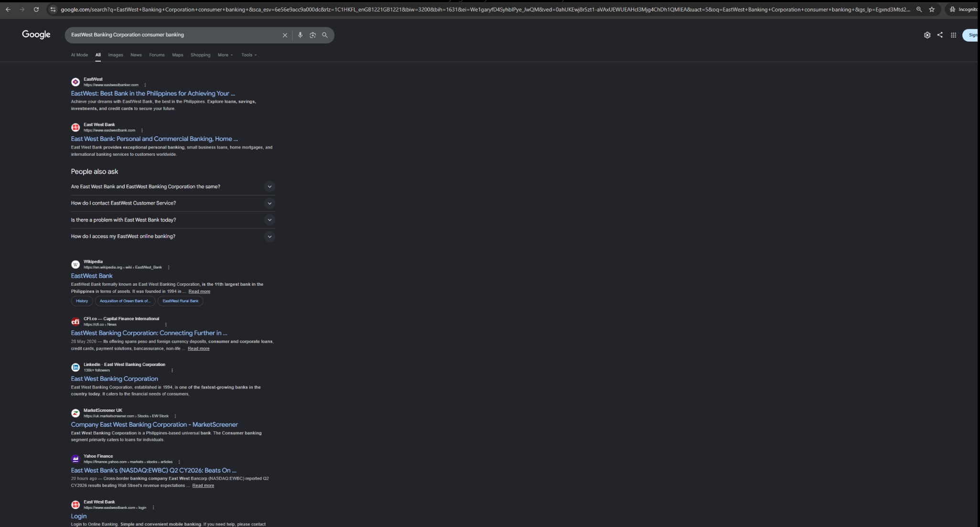Viewport: 980px width, 527px height.
Task: Switch to AI Mode tab
Action: (x=79, y=55)
